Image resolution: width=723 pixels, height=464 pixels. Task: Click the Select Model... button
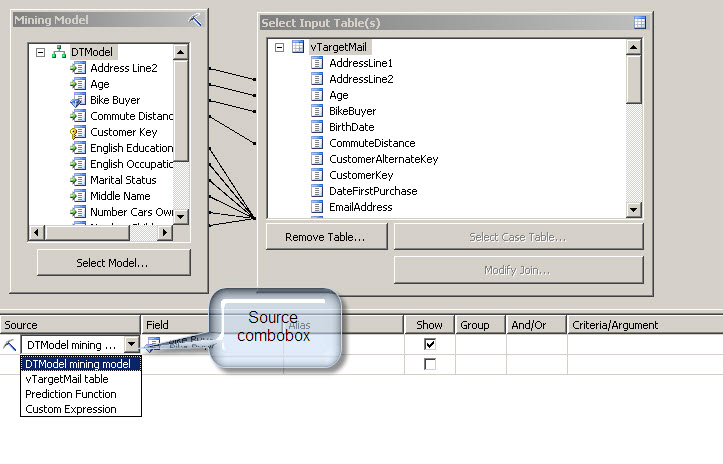[113, 263]
